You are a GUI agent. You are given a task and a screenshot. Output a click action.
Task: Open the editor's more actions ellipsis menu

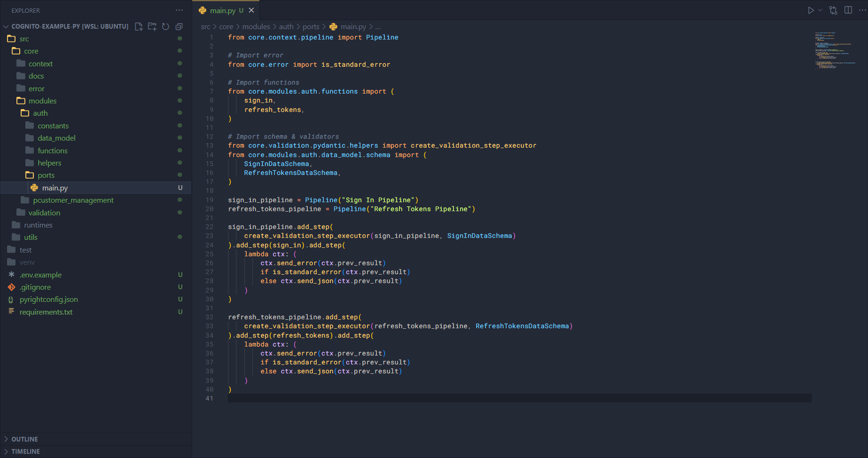(862, 10)
